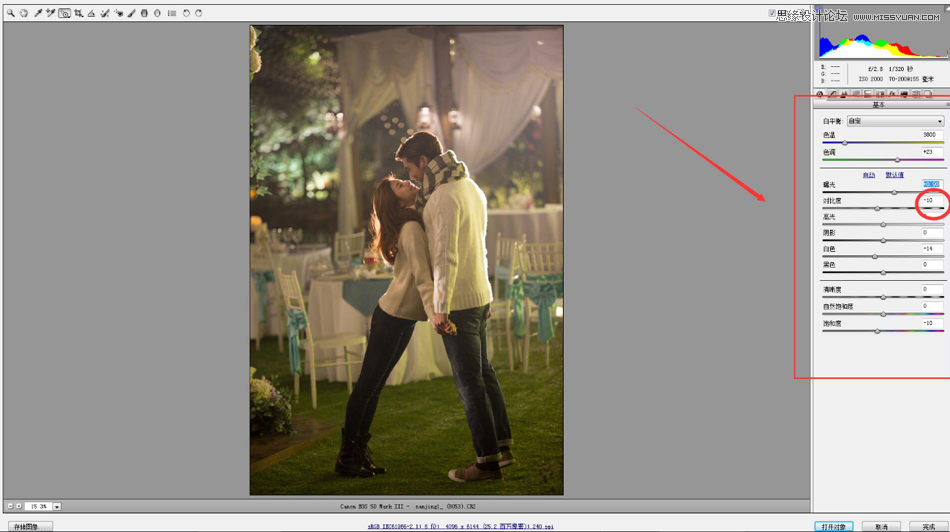Switch to the Detail panel tab
Image resolution: width=950 pixels, height=532 pixels.
pyautogui.click(x=844, y=95)
